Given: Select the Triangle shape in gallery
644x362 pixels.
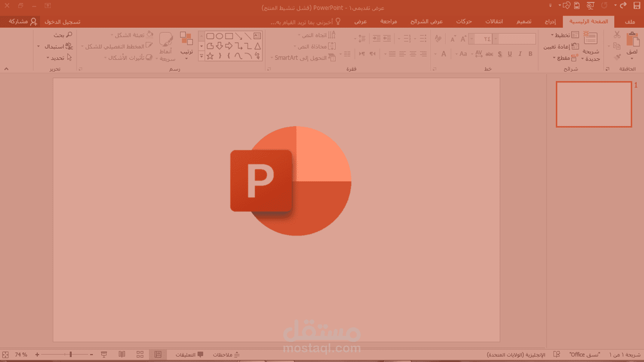Looking at the screenshot, I should pyautogui.click(x=257, y=46).
